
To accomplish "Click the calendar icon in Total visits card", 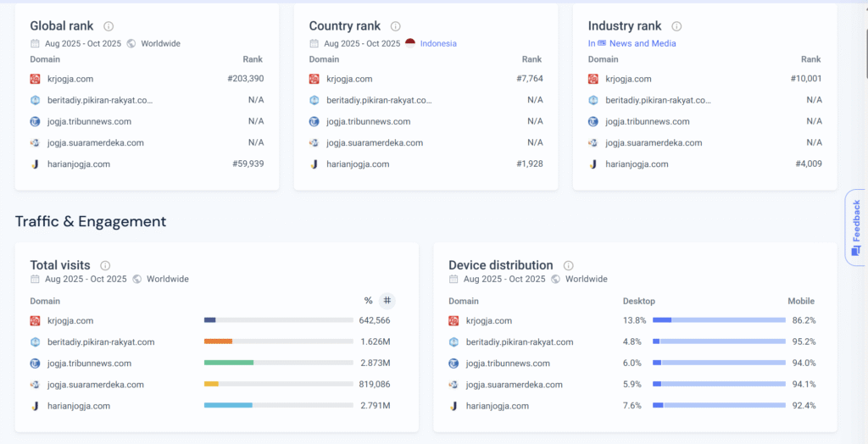I will click(x=36, y=279).
